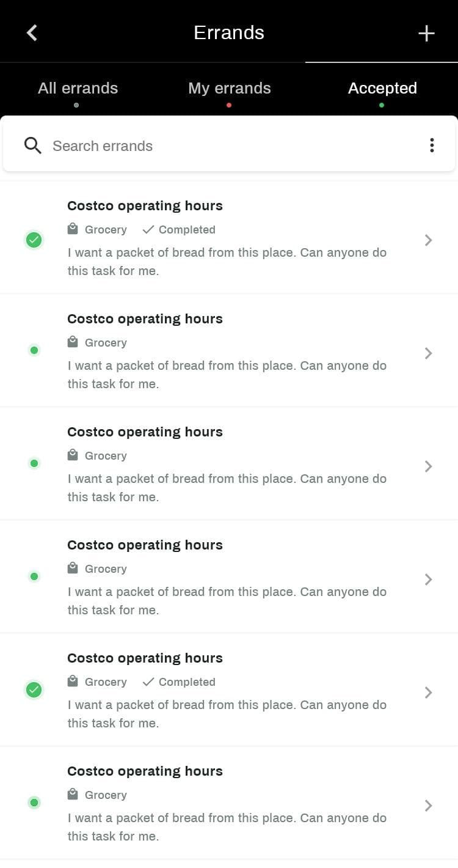458x868 pixels.
Task: Select the Accepted tab
Action: tap(382, 89)
